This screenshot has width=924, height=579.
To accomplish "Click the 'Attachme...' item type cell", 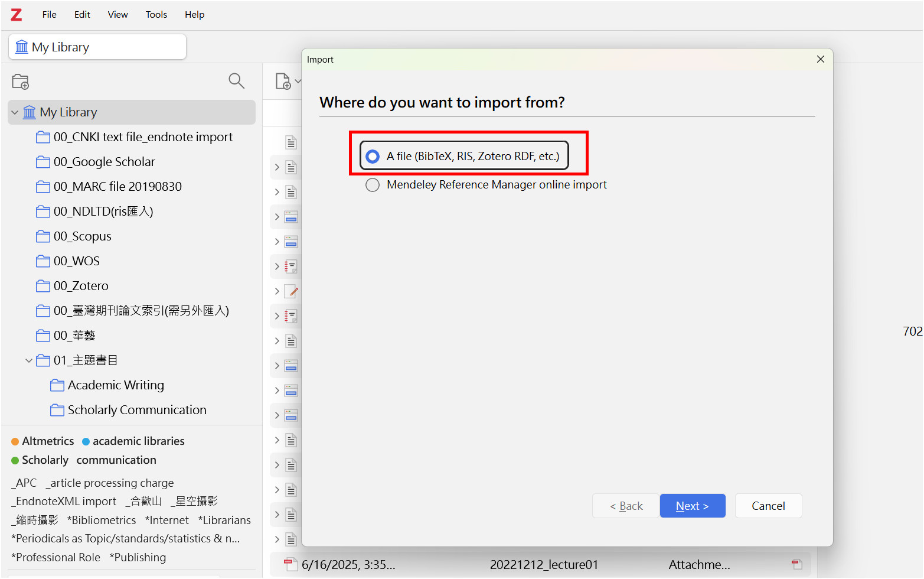I will [x=699, y=565].
